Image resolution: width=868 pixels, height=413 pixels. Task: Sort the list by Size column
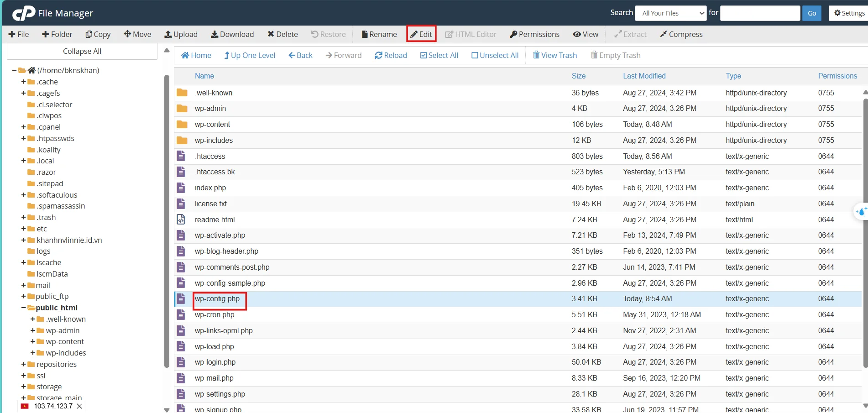pos(578,76)
